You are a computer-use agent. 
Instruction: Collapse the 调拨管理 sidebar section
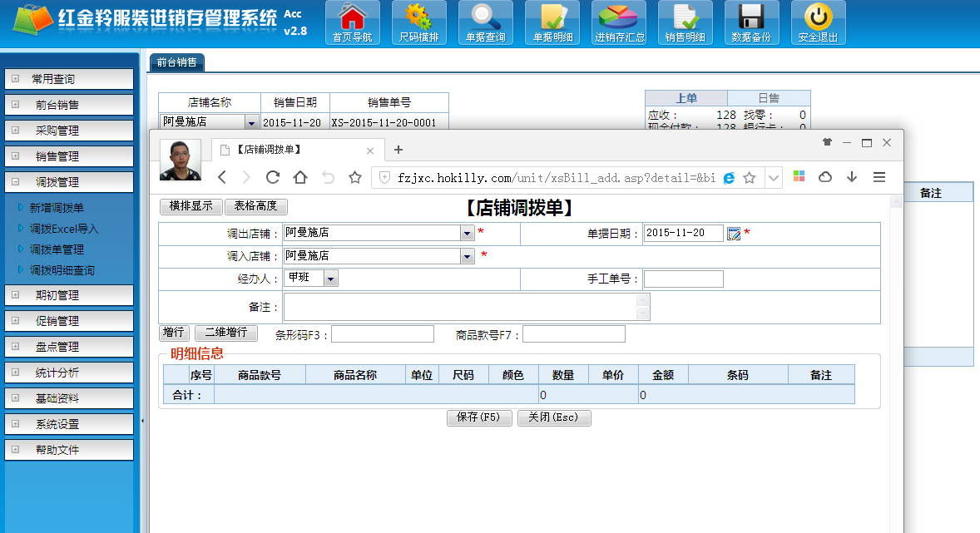click(x=16, y=182)
